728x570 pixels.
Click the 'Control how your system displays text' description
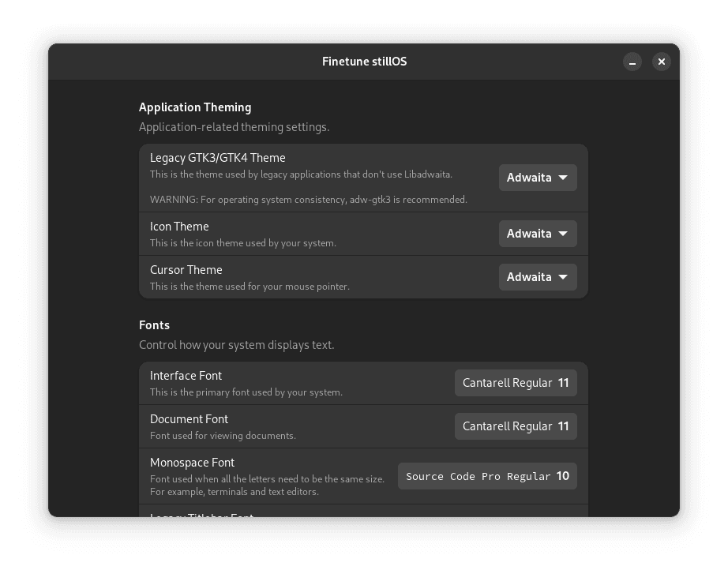click(x=237, y=345)
